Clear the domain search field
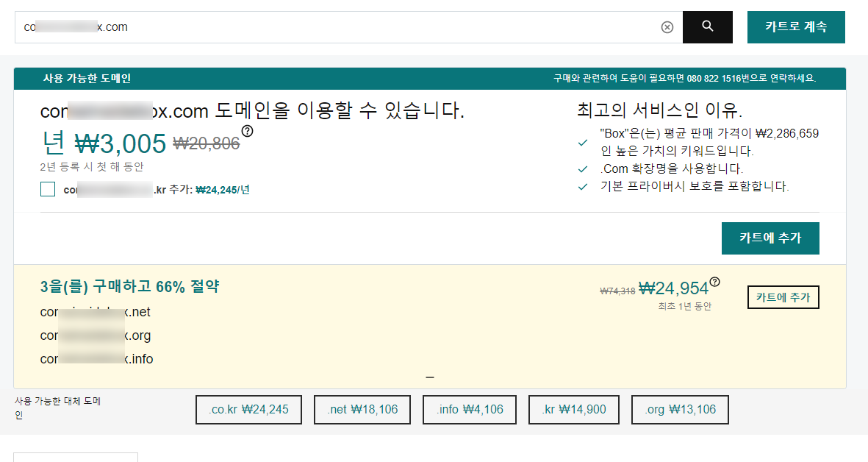Viewport: 868px width, 462px height. tap(667, 27)
